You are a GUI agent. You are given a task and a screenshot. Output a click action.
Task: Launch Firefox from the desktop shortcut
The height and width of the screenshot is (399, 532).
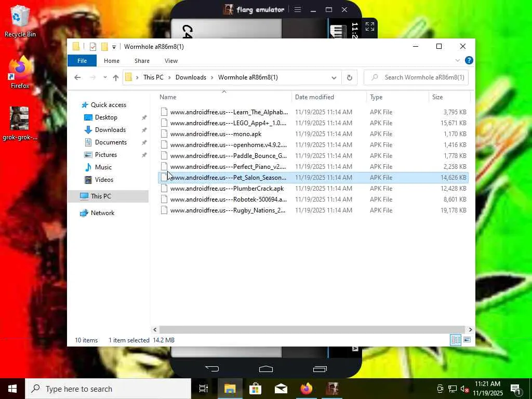click(20, 73)
